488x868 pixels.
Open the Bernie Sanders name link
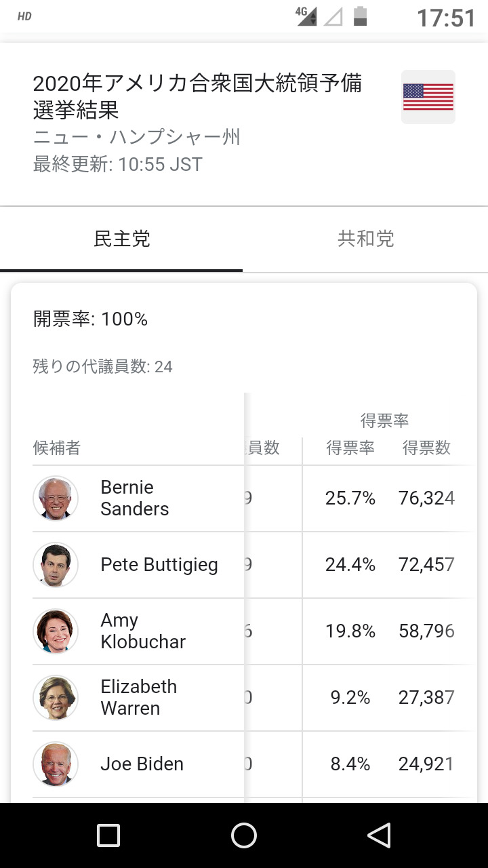coord(134,498)
